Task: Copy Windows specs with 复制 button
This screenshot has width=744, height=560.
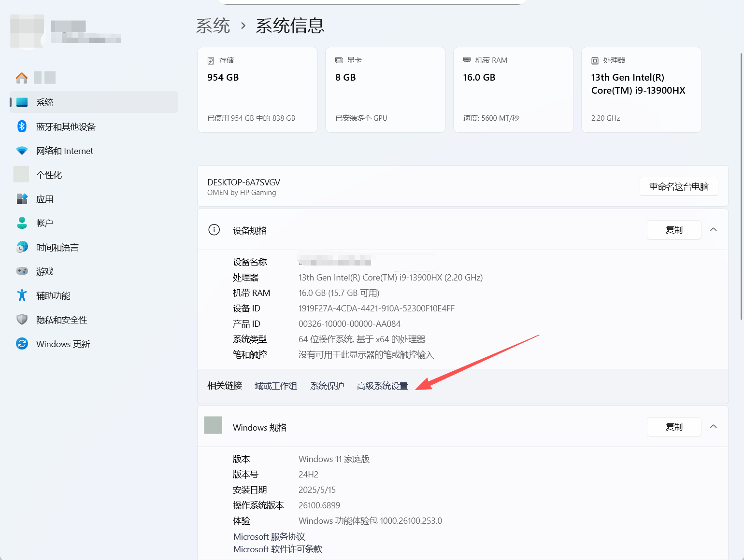Action: (674, 427)
